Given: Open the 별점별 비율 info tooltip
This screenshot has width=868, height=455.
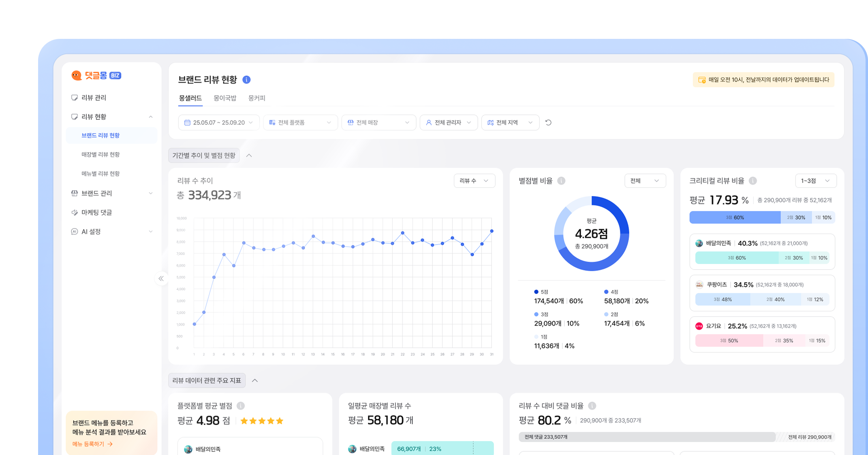Looking at the screenshot, I should (562, 181).
